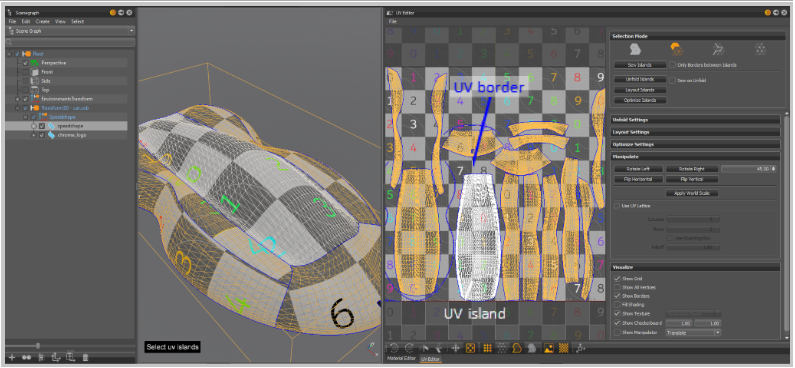Click the plus icon at Scenegraph bottom
795x368 pixels.
pos(12,358)
